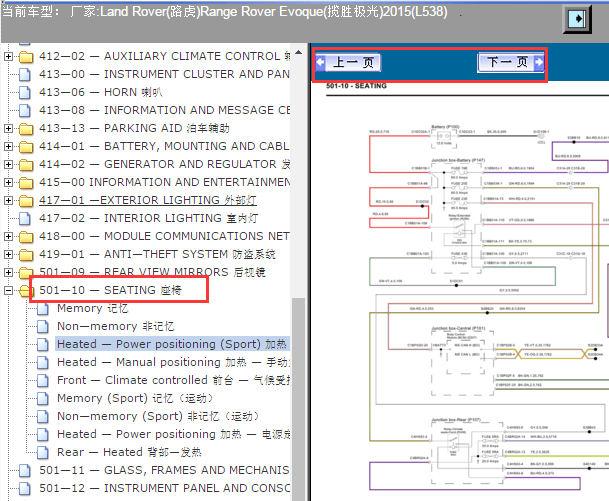
Task: Expand the 501-09 Rear View Mirrors node
Action: pyautogui.click(x=8, y=272)
